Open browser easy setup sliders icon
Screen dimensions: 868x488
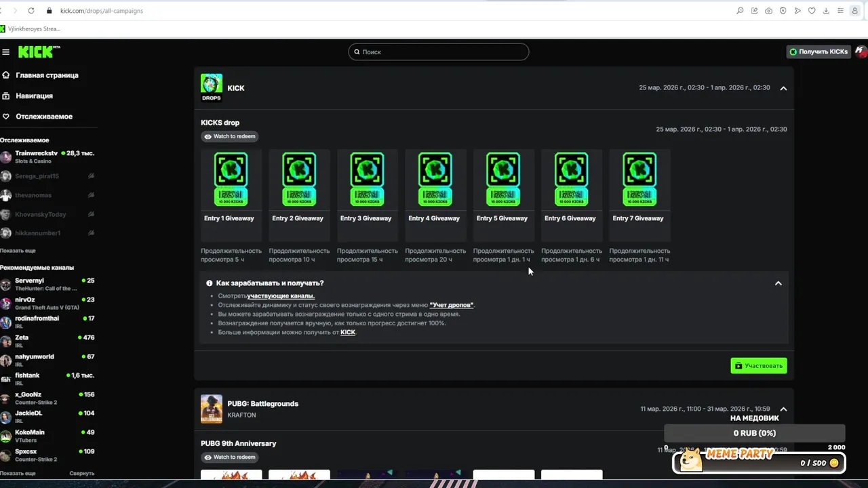[x=841, y=11]
